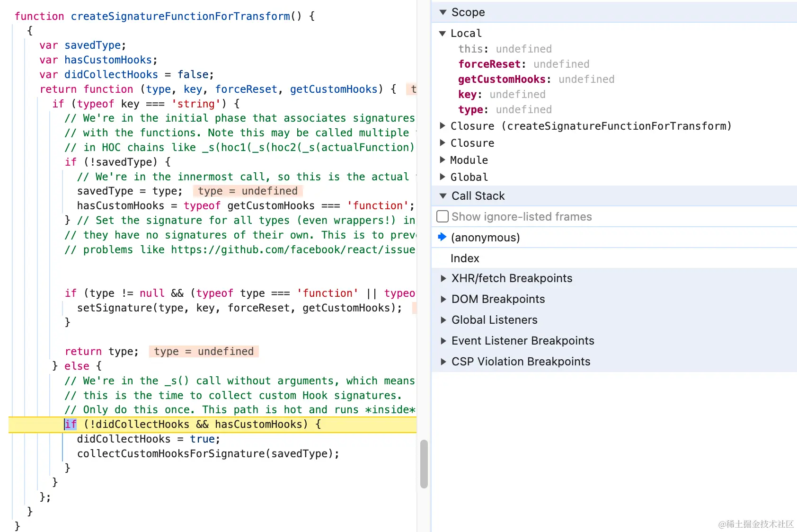Click the github.com/facebook/react comment URL

point(293,250)
